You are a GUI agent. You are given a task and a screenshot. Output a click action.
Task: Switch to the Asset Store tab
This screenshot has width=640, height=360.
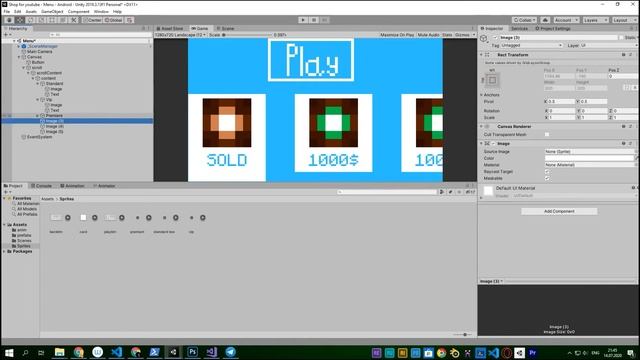170,29
